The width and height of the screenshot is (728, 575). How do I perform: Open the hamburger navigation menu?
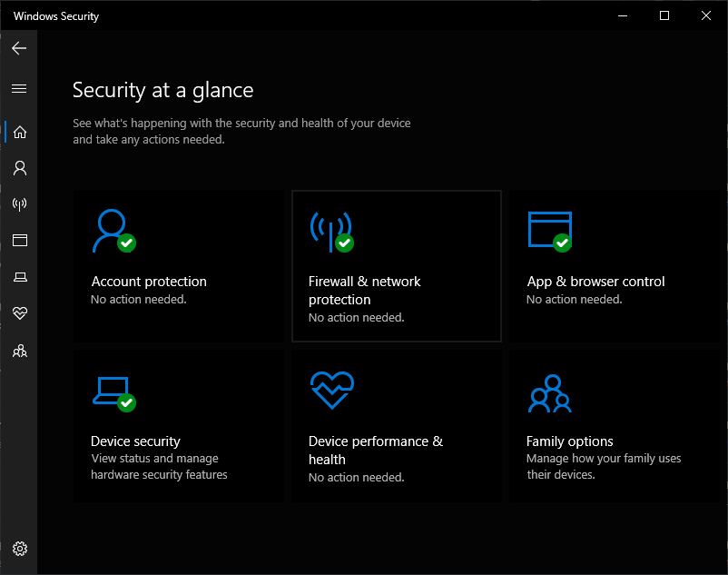click(x=19, y=89)
